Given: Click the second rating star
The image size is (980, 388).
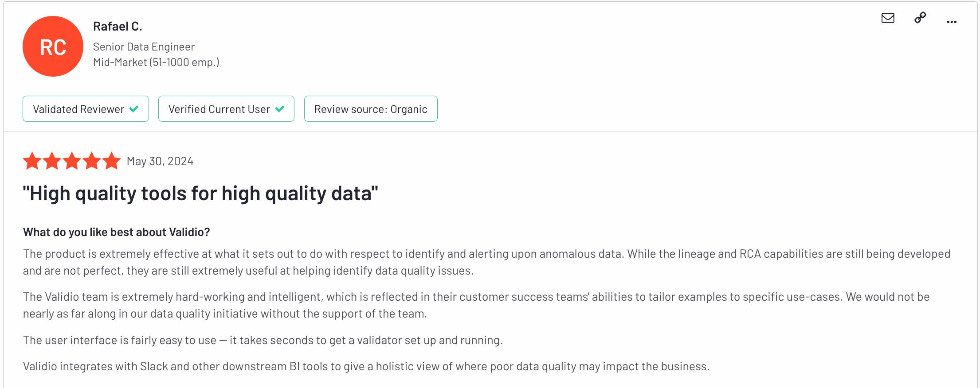Looking at the screenshot, I should tap(52, 161).
